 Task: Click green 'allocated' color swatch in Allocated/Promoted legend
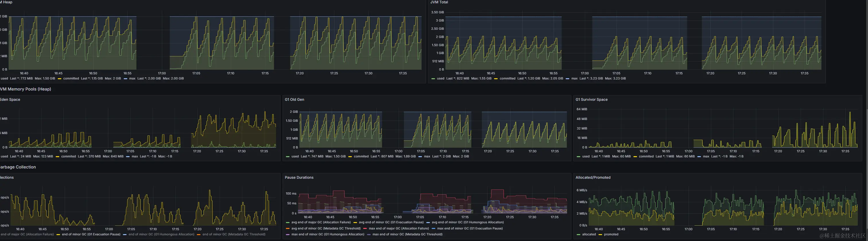tap(578, 235)
